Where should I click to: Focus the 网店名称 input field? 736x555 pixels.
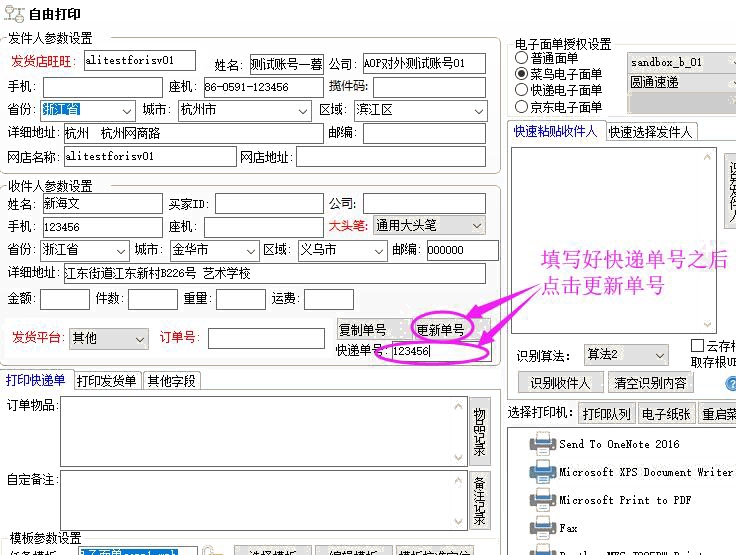[x=150, y=156]
